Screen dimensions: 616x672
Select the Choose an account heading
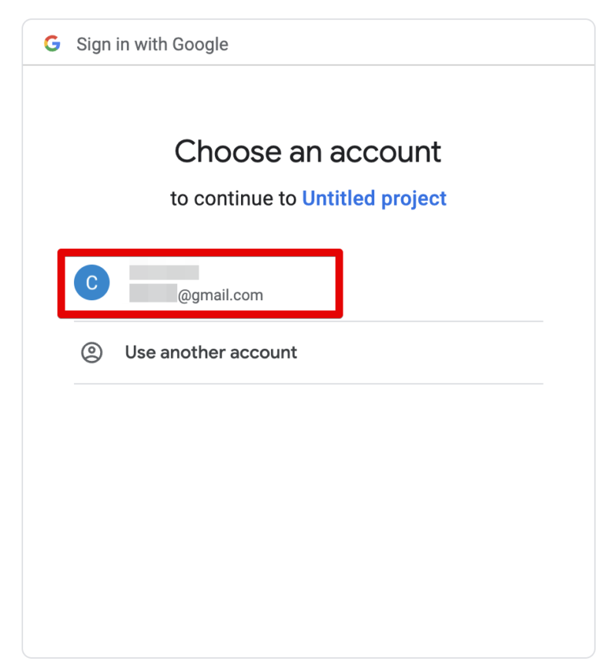(307, 152)
